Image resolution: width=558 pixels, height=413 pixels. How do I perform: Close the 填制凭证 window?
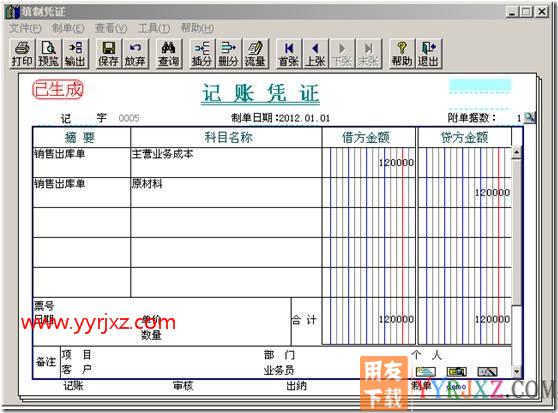click(542, 12)
